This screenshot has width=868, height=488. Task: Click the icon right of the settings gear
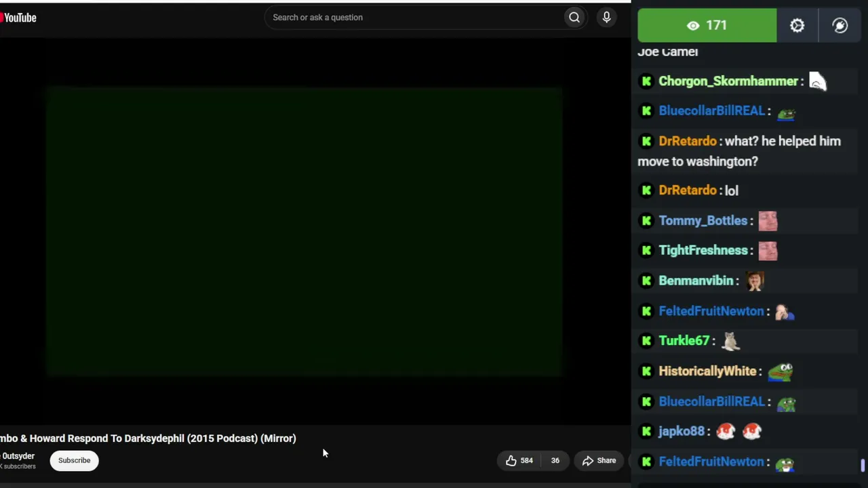tap(840, 25)
